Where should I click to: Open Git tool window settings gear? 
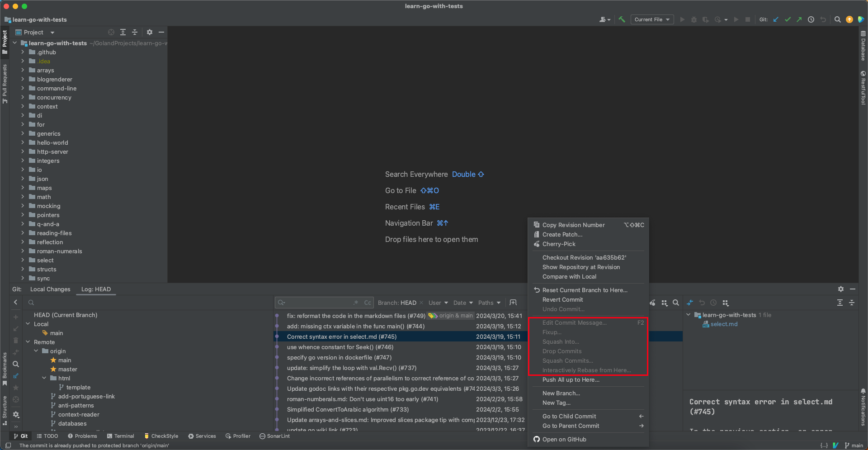coord(841,289)
